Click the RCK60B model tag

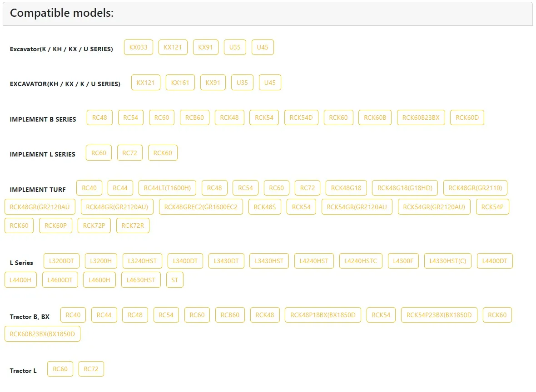coord(375,118)
